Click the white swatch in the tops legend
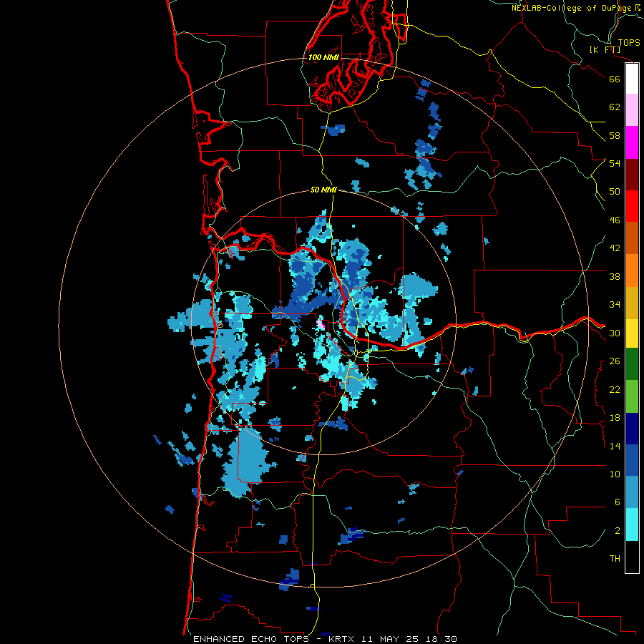 pos(632,79)
